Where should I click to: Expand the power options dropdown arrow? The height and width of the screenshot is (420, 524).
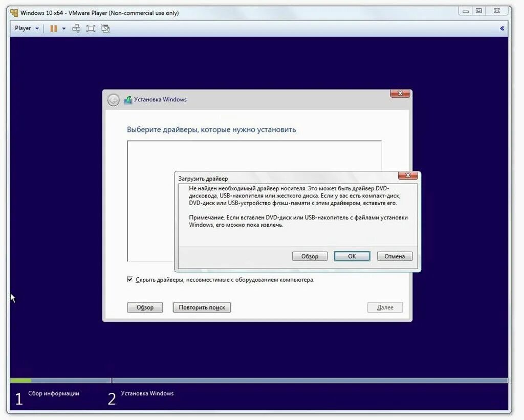(x=64, y=29)
